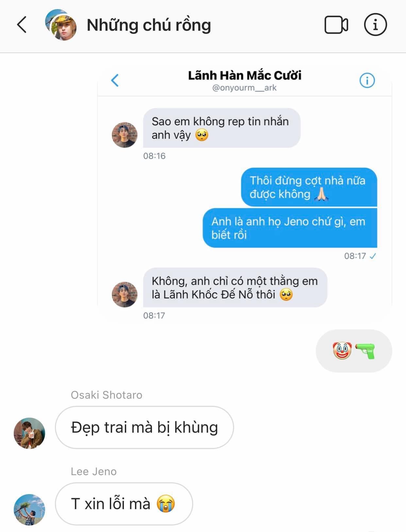This screenshot has height=532, width=406.
Task: Tap the Lãnh Hàn Mắc Cười title
Action: pos(245,75)
